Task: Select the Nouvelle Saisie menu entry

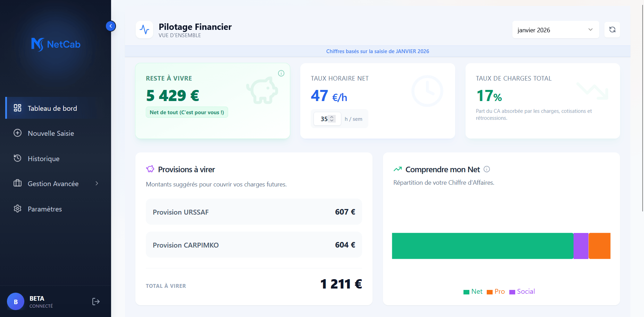Action: (x=51, y=133)
